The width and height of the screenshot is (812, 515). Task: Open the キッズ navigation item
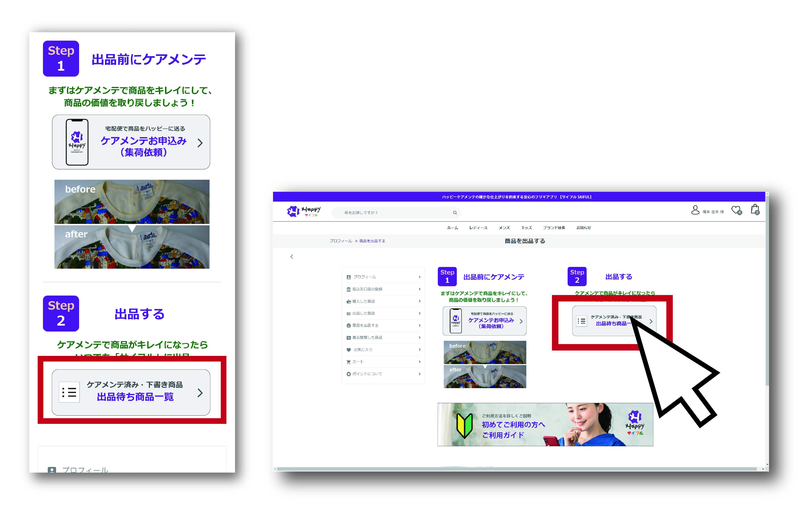click(x=526, y=228)
